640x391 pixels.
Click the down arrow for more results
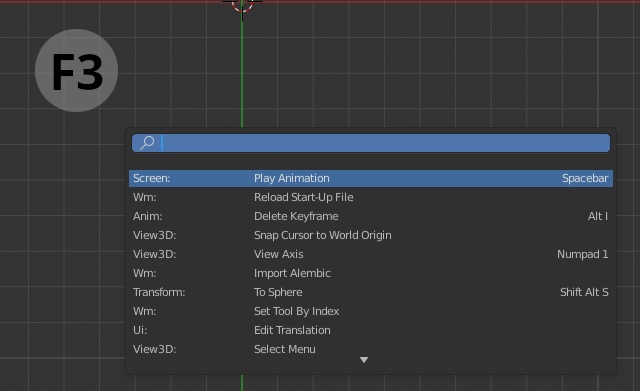click(364, 360)
